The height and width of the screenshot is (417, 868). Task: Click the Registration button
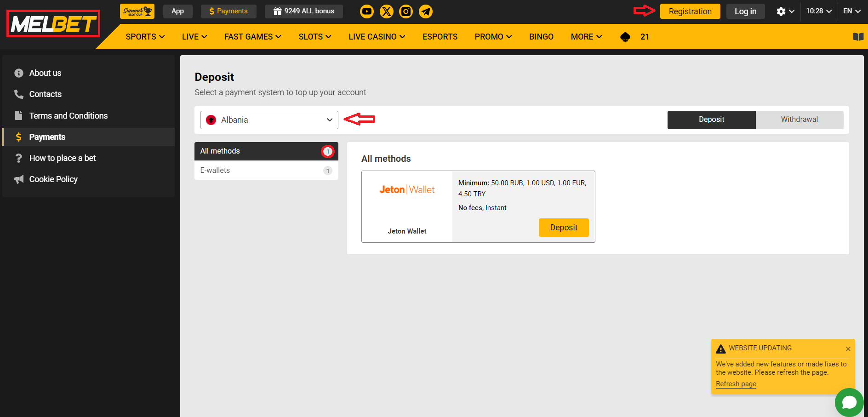click(x=690, y=11)
